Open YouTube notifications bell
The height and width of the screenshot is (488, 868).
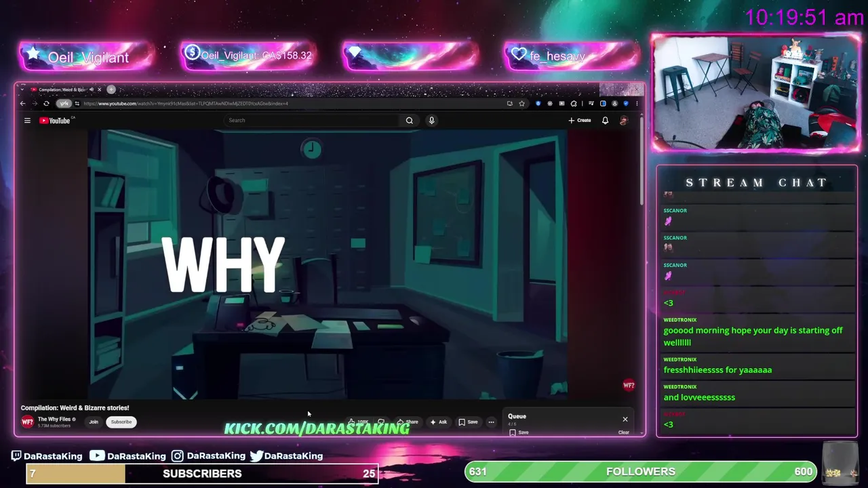coord(605,121)
